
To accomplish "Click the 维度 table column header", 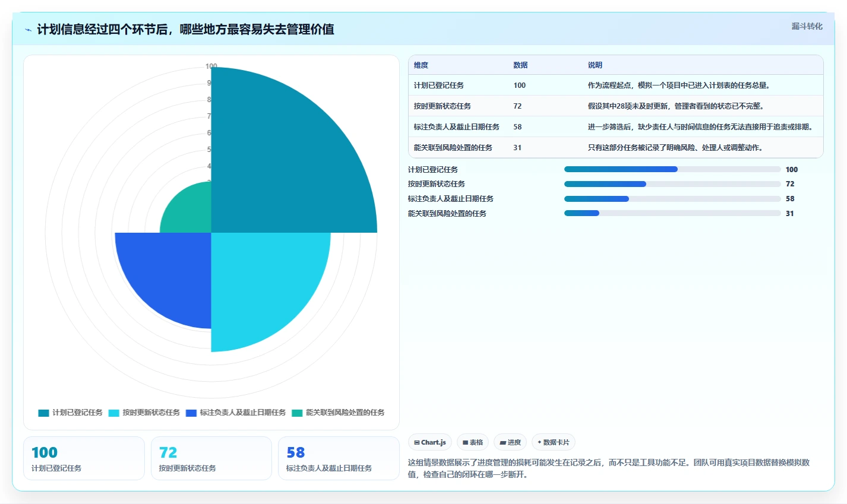I will click(x=421, y=65).
